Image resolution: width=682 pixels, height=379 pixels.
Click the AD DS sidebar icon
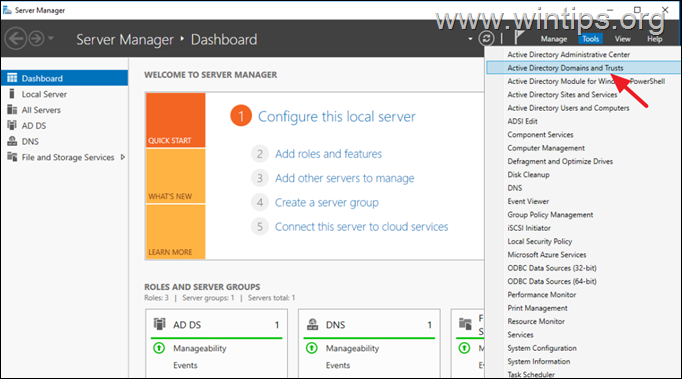coord(12,125)
